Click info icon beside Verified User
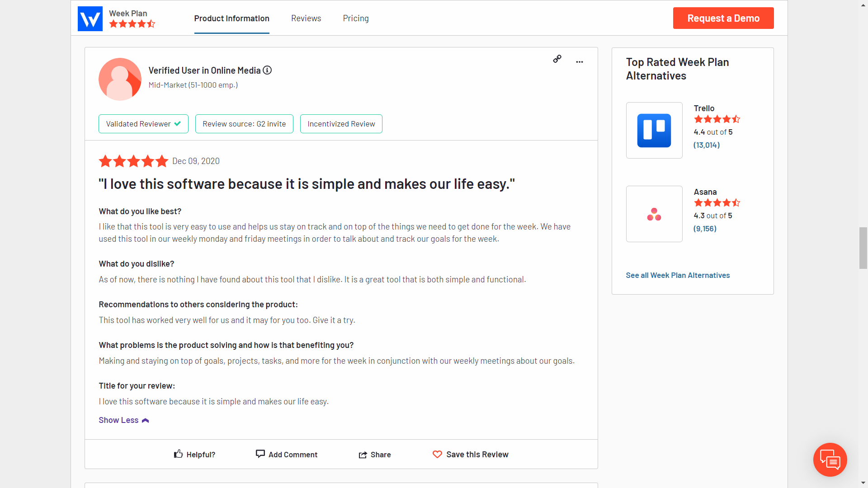Viewport: 868px width, 488px height. tap(267, 70)
